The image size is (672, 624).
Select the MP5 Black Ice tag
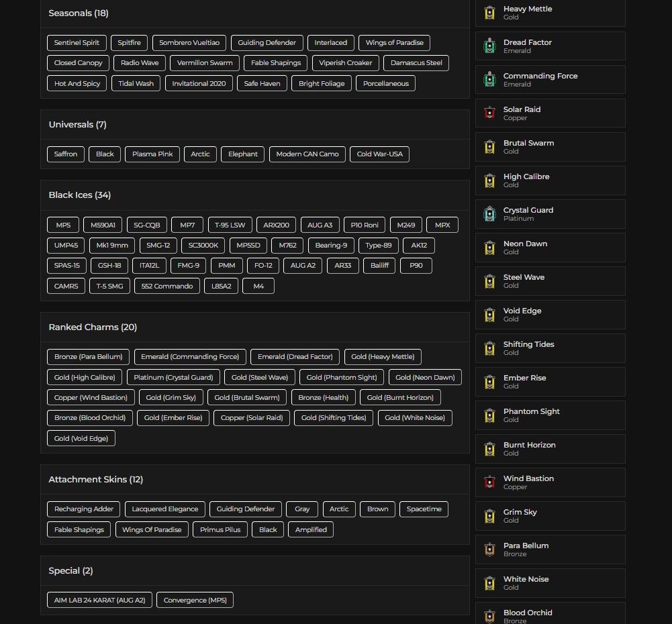(63, 225)
